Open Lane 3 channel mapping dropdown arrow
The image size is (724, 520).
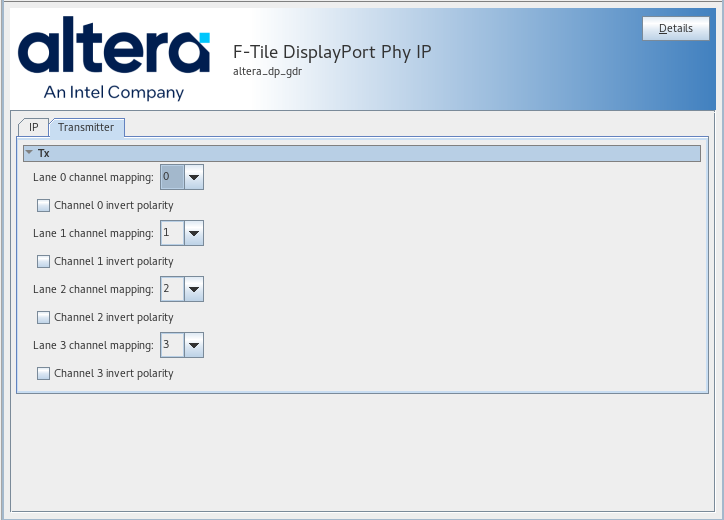click(194, 345)
